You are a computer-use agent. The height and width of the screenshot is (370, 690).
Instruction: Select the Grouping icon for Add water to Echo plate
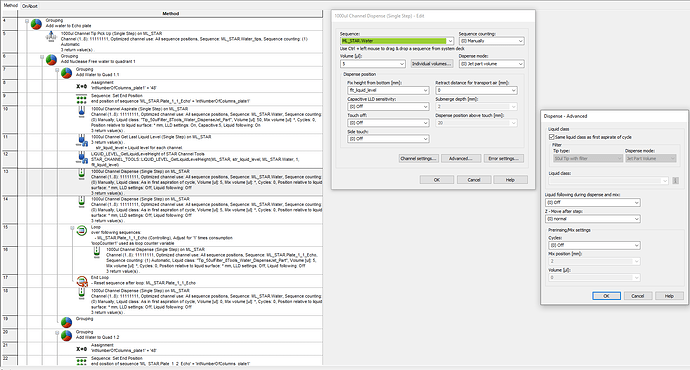tap(36, 24)
